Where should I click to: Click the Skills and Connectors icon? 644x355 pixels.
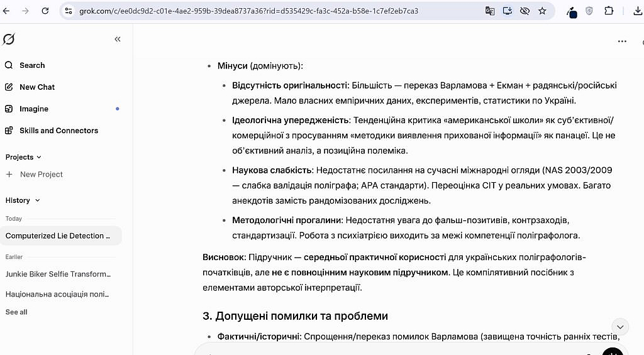(x=9, y=131)
